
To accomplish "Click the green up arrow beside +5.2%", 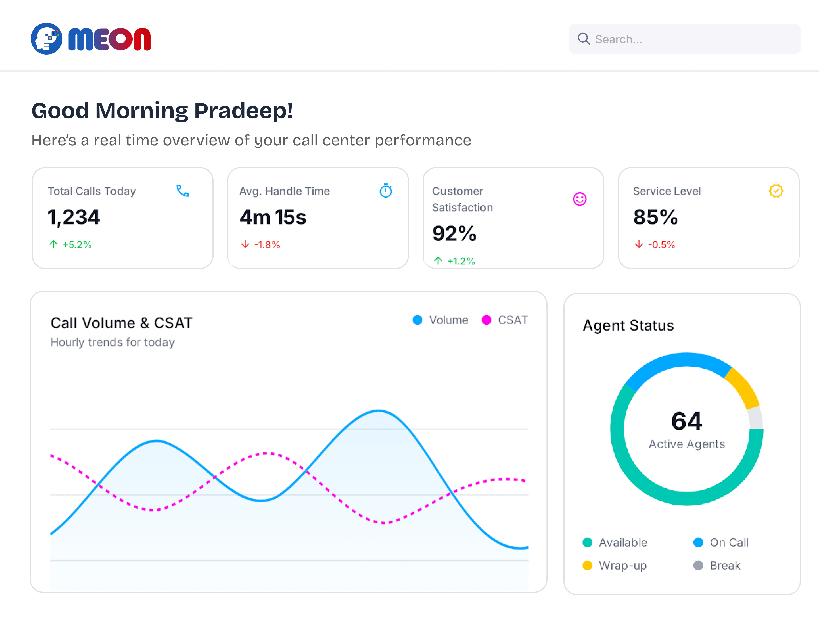I will [x=54, y=244].
